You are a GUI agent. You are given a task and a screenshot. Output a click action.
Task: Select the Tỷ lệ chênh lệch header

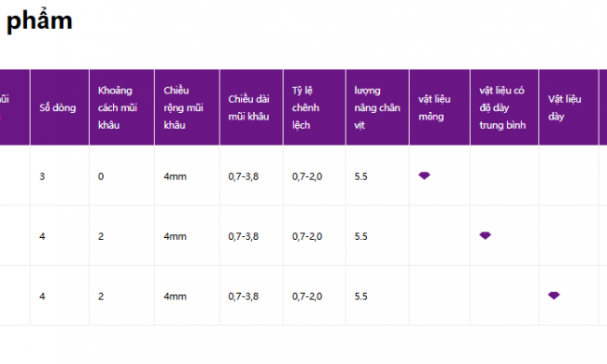click(315, 107)
